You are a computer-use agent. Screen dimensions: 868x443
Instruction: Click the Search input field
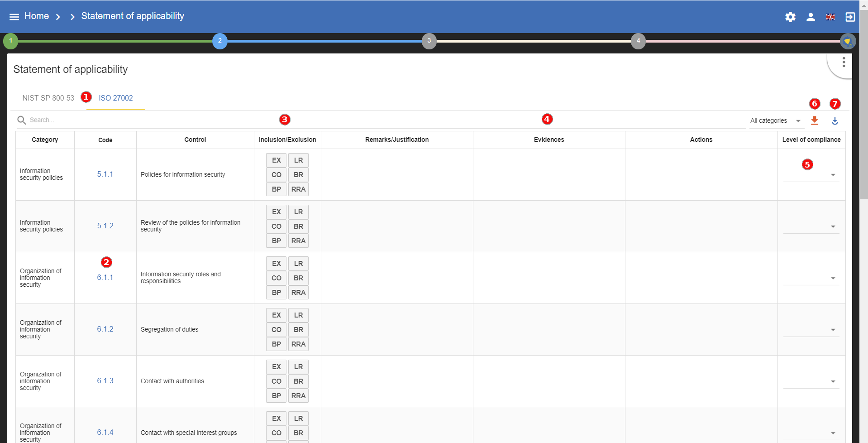(x=136, y=120)
